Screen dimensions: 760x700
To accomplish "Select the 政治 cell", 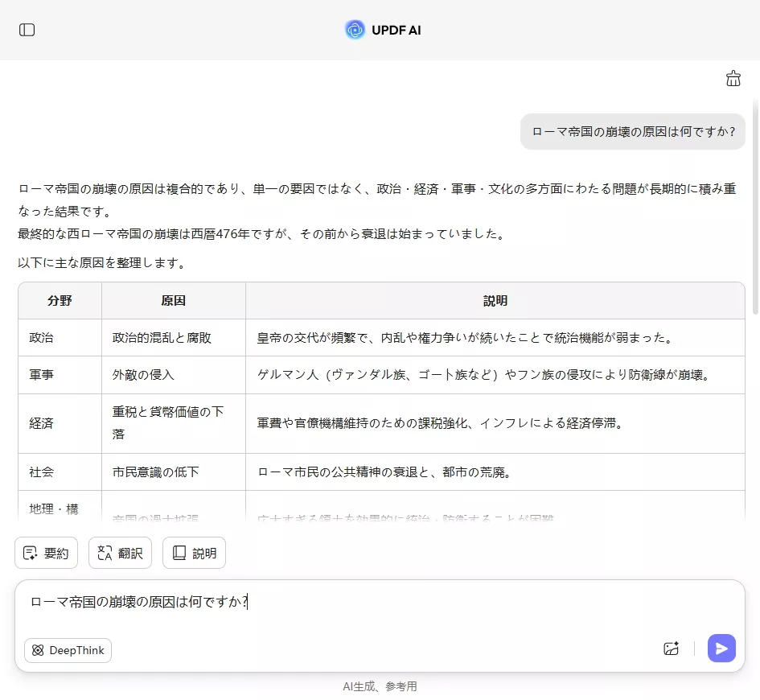I will click(60, 337).
